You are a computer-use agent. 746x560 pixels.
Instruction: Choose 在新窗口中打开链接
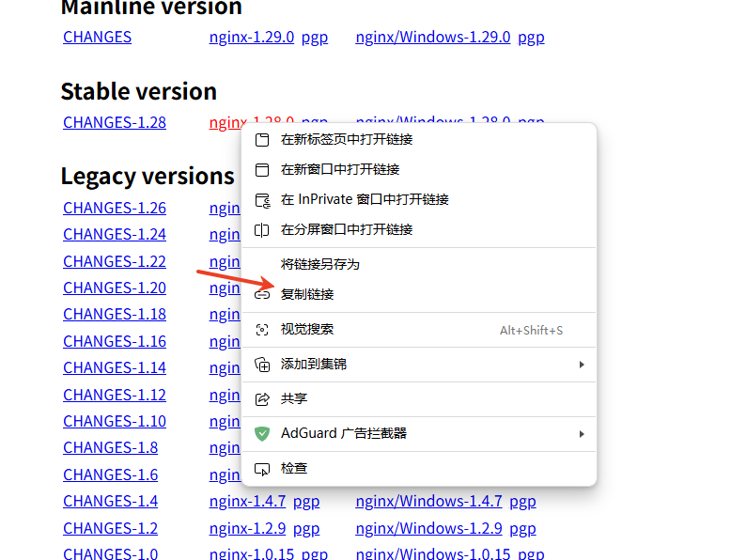click(x=419, y=169)
